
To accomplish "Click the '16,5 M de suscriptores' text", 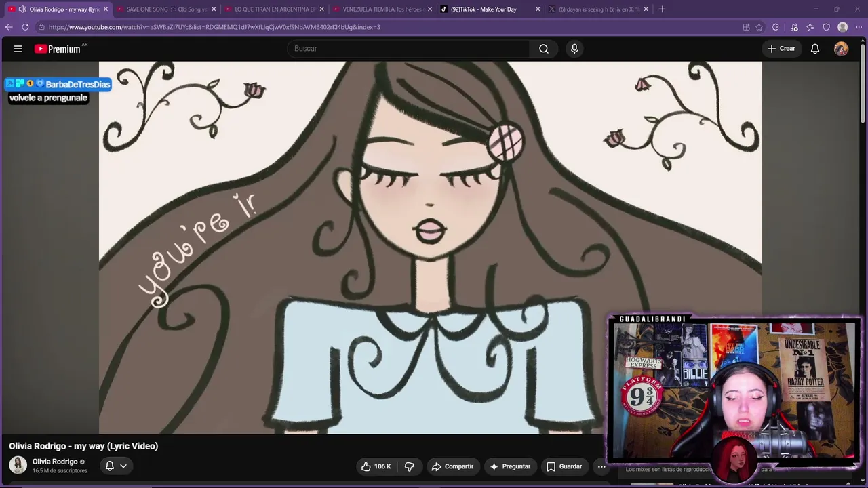I will tap(60, 471).
